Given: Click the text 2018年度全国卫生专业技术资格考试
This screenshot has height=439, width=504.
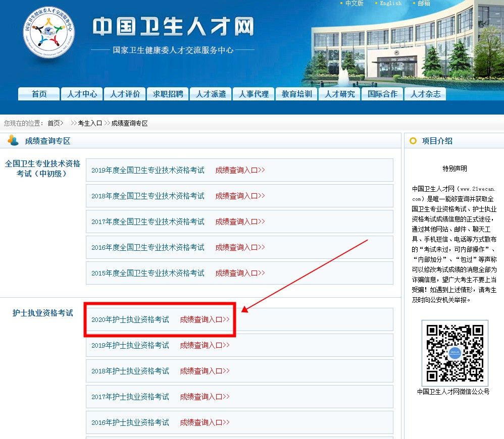Looking at the screenshot, I should (x=148, y=196).
